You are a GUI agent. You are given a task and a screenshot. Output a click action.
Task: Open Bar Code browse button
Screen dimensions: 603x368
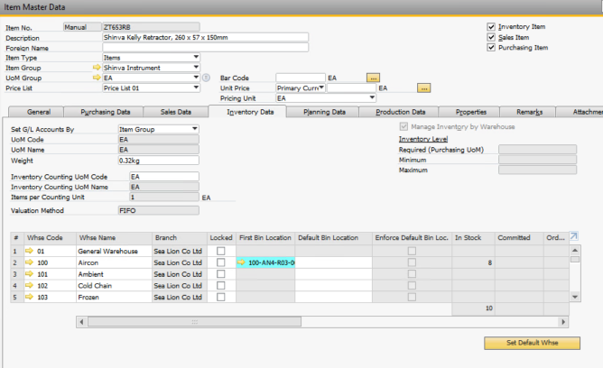(x=373, y=78)
